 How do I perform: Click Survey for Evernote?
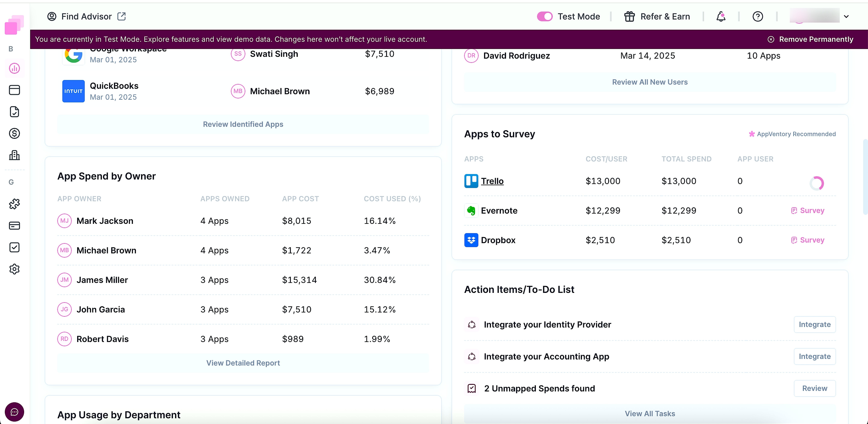point(807,211)
